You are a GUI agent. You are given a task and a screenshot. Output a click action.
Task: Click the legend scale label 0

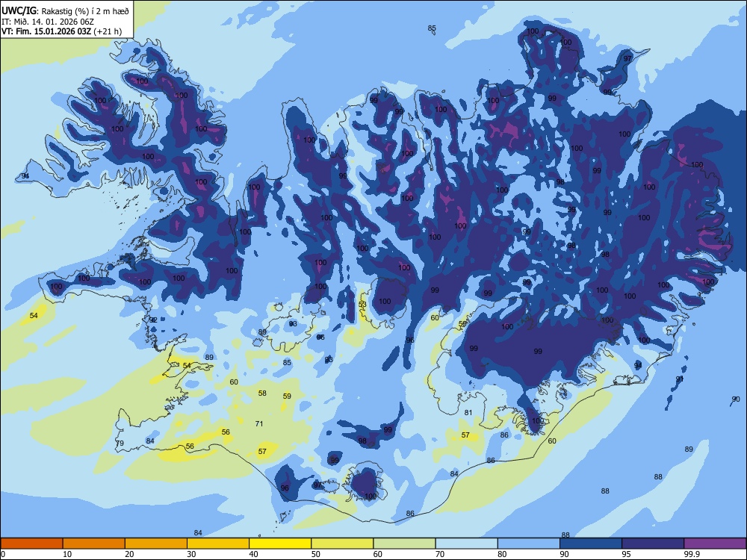pos(3,554)
